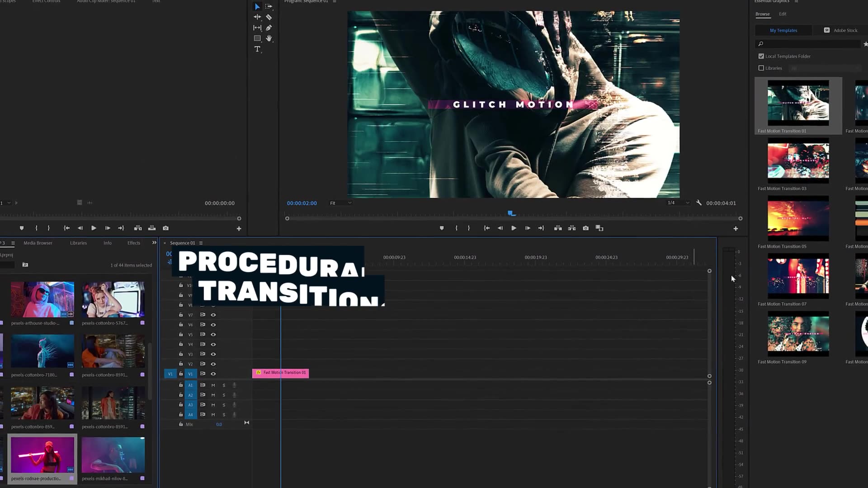Click the Lift button in Program monitor
Screen dimensions: 868x488
click(x=558, y=228)
